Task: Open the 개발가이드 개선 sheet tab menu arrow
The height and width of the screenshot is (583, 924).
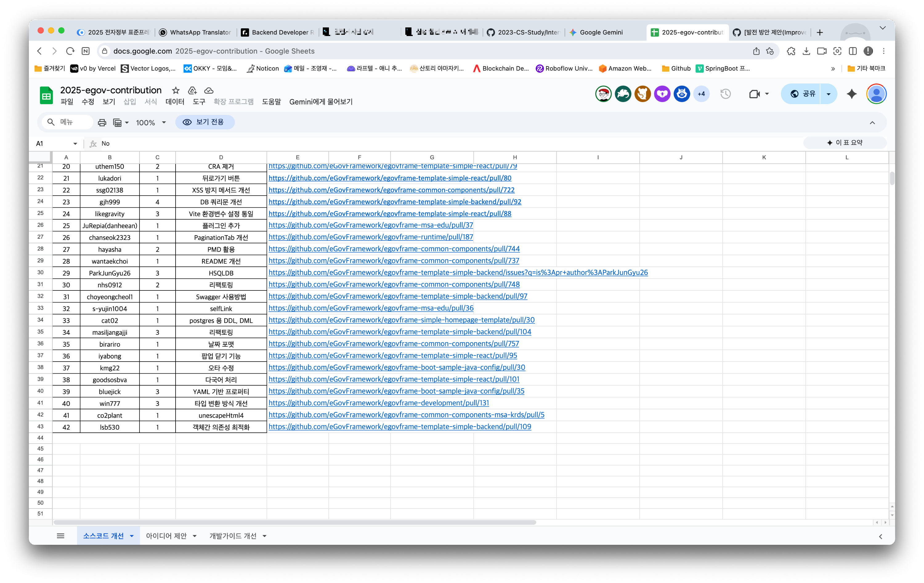Action: [x=264, y=536]
